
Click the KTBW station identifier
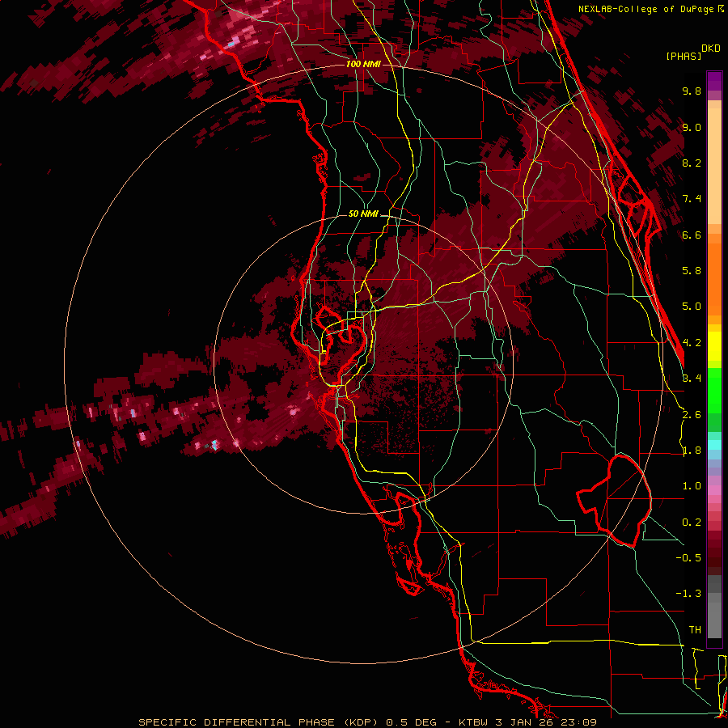(x=475, y=722)
